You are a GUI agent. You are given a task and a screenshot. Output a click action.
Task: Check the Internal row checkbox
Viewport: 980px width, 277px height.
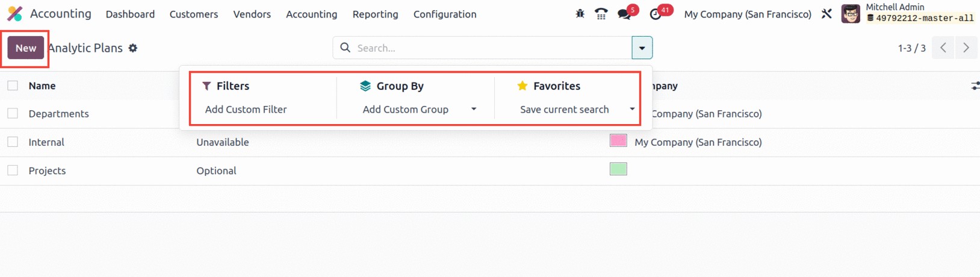13,142
